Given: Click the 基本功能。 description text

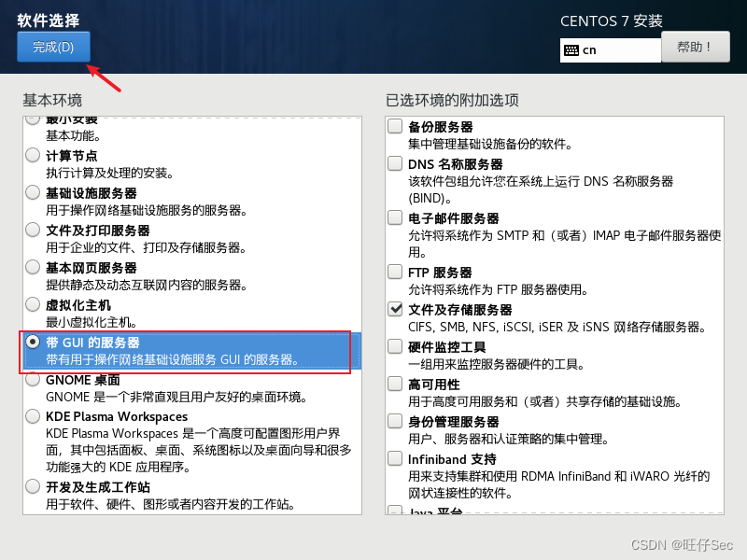Looking at the screenshot, I should coord(74,135).
